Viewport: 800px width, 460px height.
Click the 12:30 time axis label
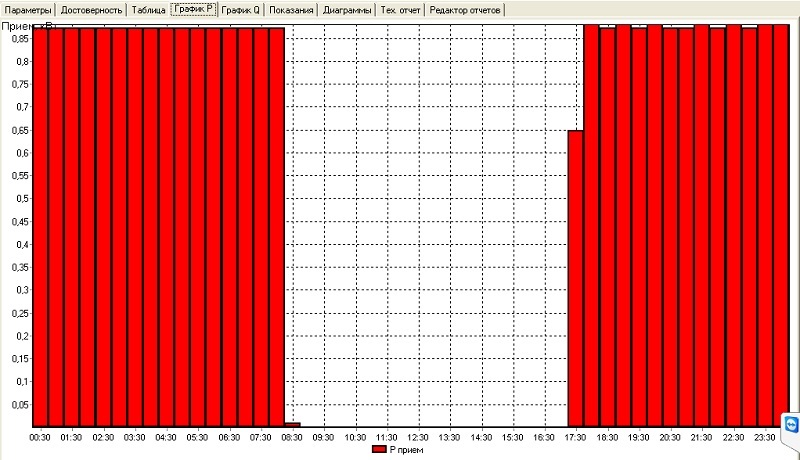click(418, 438)
